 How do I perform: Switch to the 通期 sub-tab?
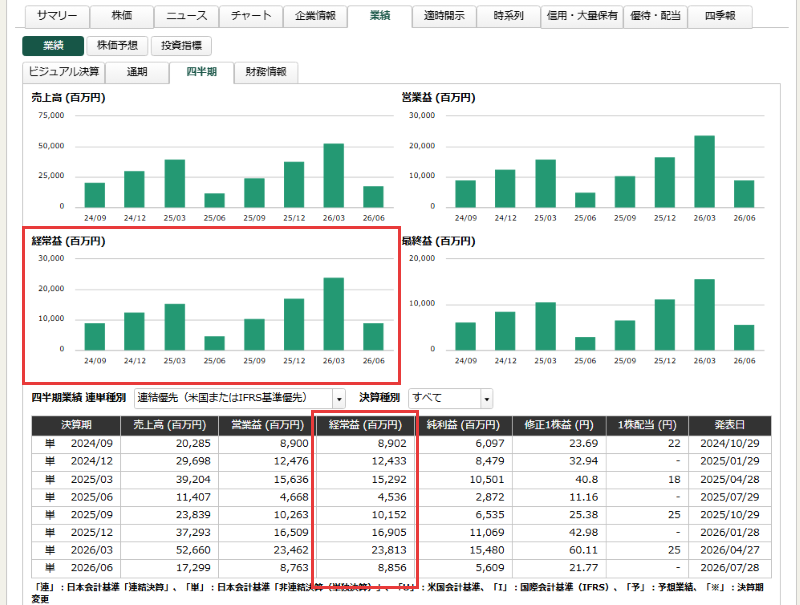point(137,72)
